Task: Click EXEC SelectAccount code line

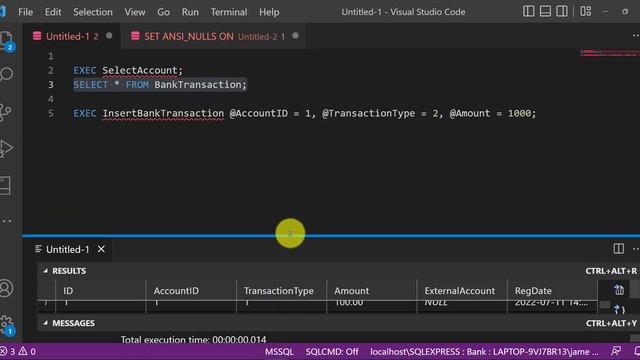Action: tap(128, 70)
